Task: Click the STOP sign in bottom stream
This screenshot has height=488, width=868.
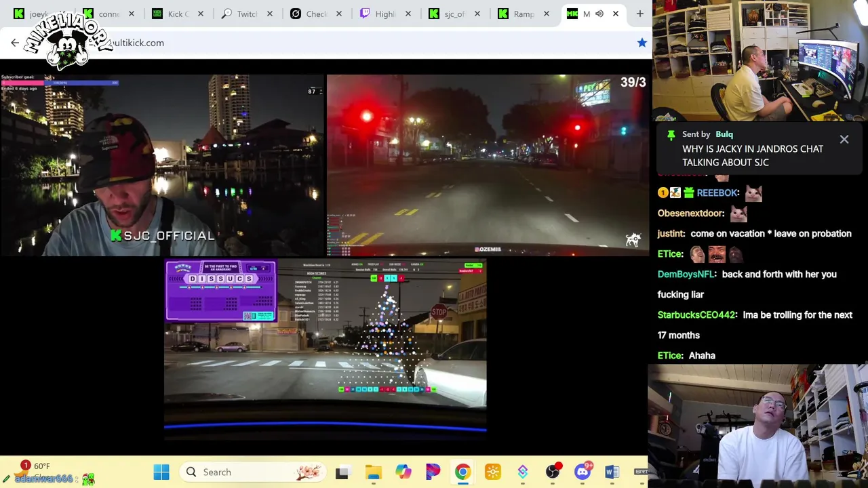Action: (439, 312)
